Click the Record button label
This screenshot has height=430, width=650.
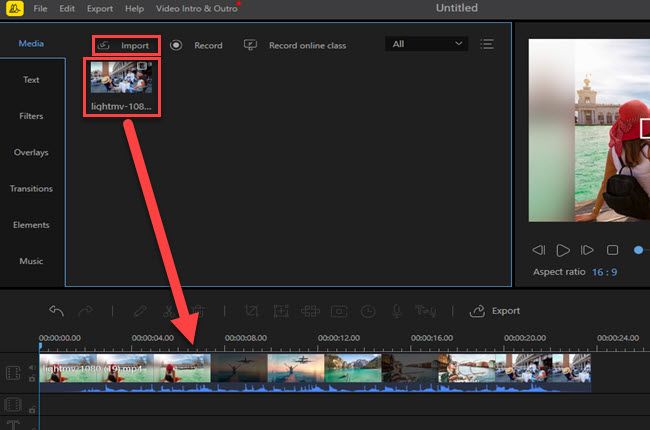(208, 45)
